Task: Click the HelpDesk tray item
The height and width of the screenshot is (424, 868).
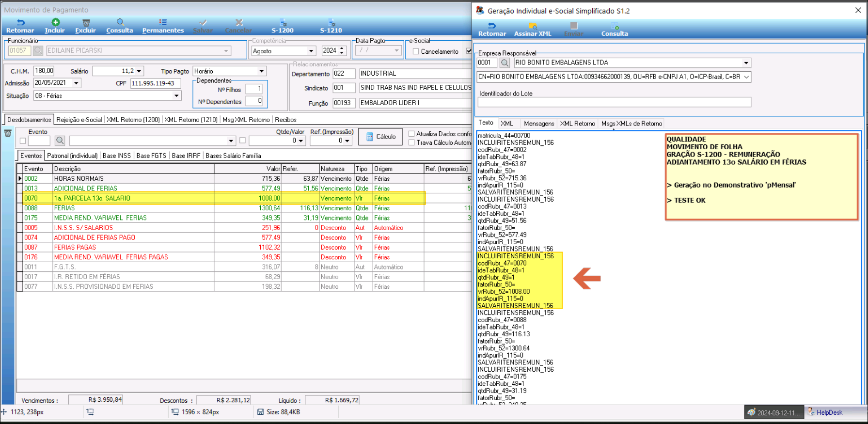Action: point(825,412)
